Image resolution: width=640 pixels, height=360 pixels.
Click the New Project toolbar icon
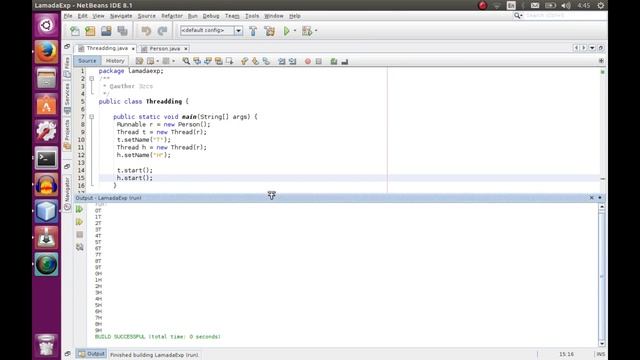[90, 31]
